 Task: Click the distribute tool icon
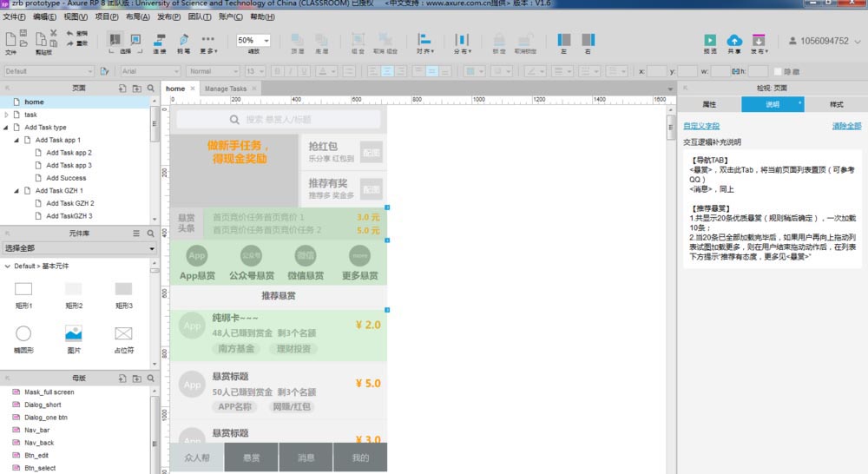462,39
